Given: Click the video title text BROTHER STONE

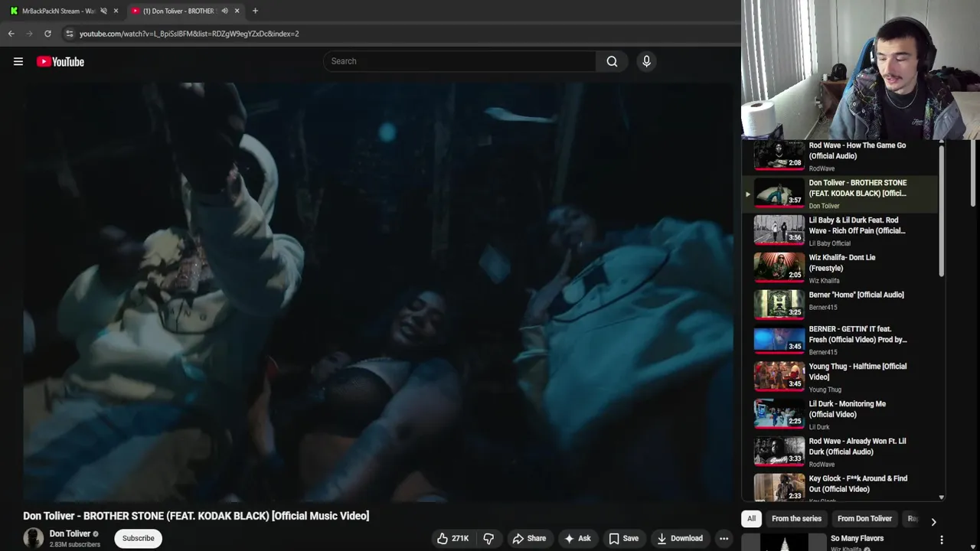Looking at the screenshot, I should 196,516.
